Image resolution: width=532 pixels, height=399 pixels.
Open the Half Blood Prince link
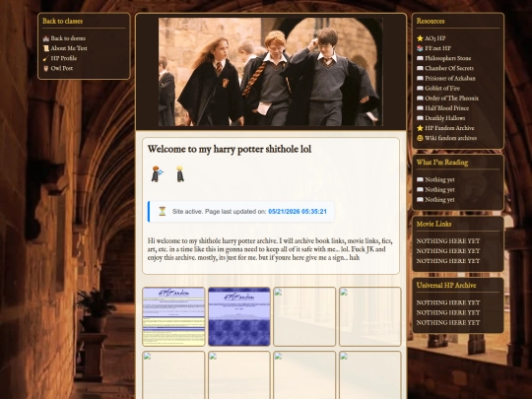447,108
